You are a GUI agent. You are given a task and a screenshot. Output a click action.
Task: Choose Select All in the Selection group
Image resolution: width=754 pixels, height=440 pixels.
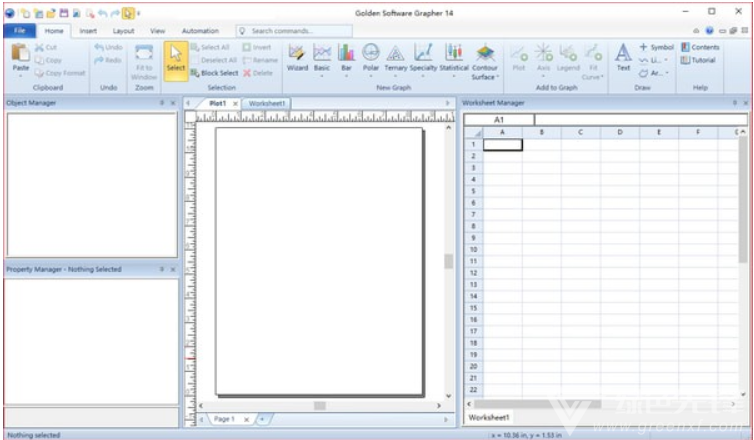(210, 47)
